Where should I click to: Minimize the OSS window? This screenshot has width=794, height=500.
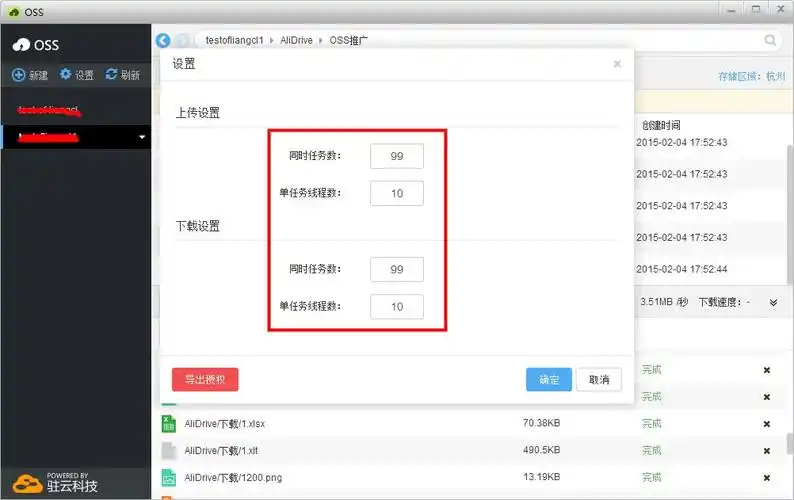731,10
